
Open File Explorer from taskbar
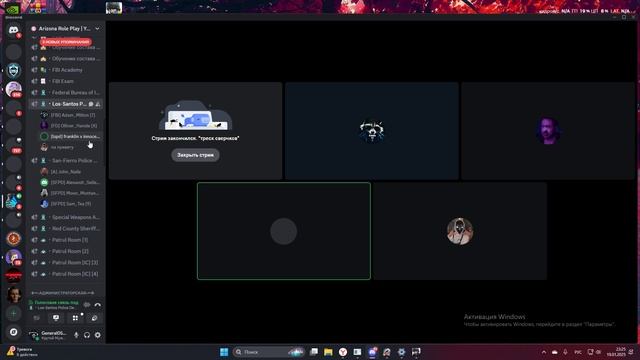[328, 352]
